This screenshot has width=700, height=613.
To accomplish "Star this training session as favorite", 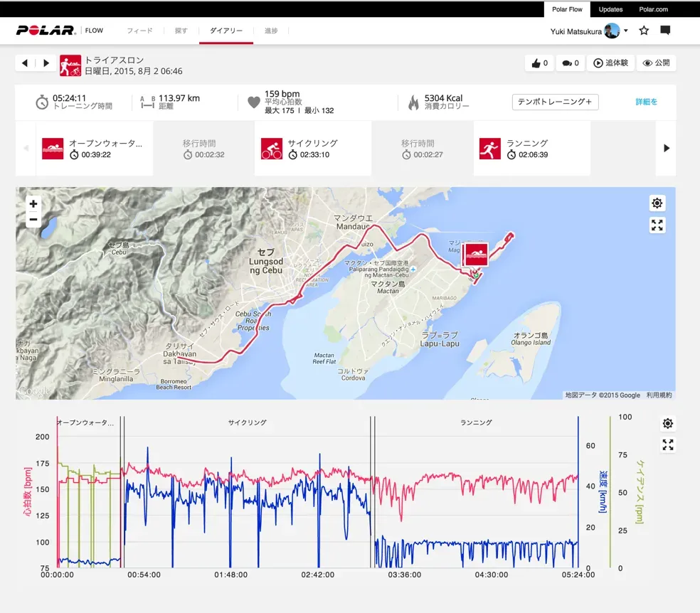I will coord(644,31).
